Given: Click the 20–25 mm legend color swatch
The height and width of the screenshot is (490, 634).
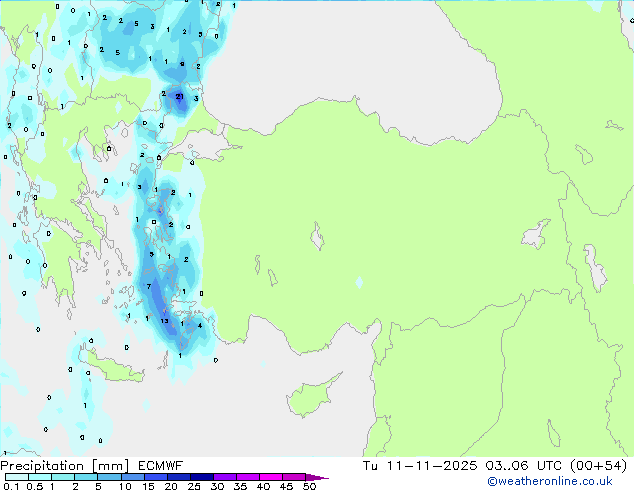Looking at the screenshot, I should click(x=178, y=477).
